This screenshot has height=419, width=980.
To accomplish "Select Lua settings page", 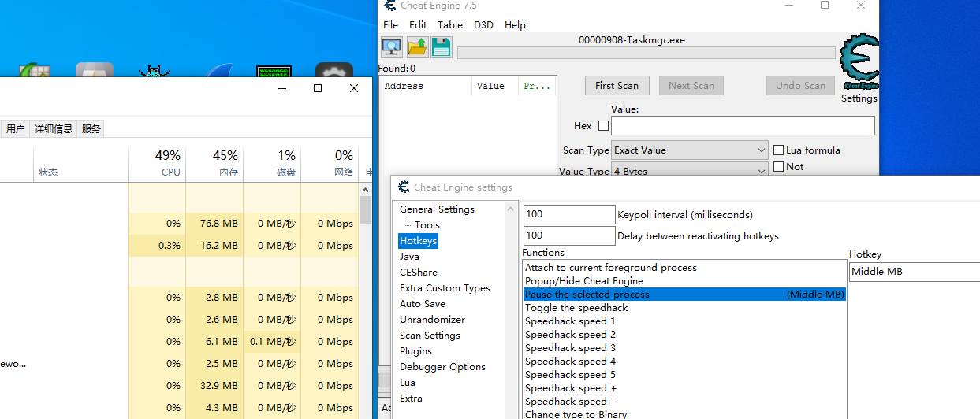I will (407, 383).
